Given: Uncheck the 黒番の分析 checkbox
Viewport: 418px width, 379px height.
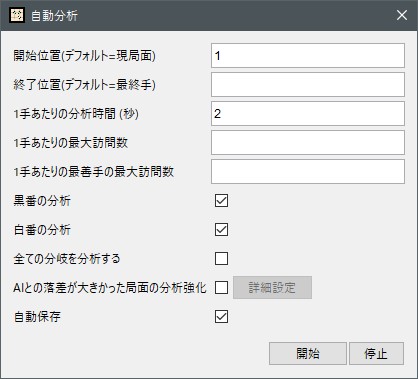Looking at the screenshot, I should tap(222, 201).
